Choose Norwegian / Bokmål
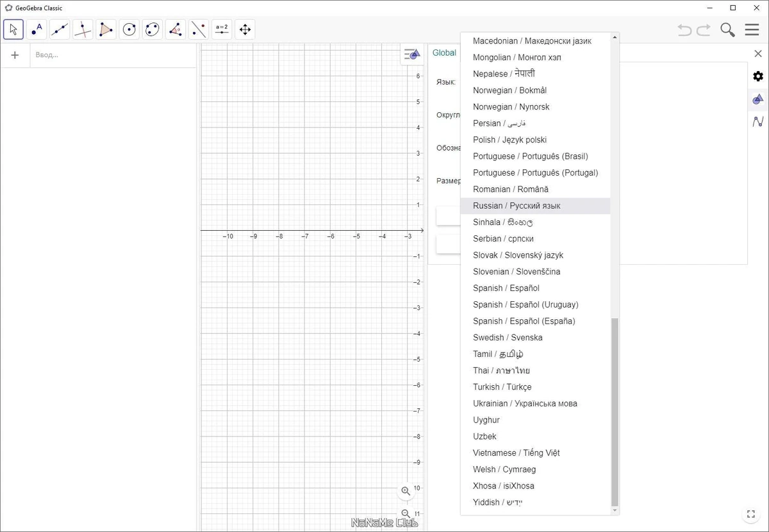The image size is (769, 532). (x=535, y=90)
